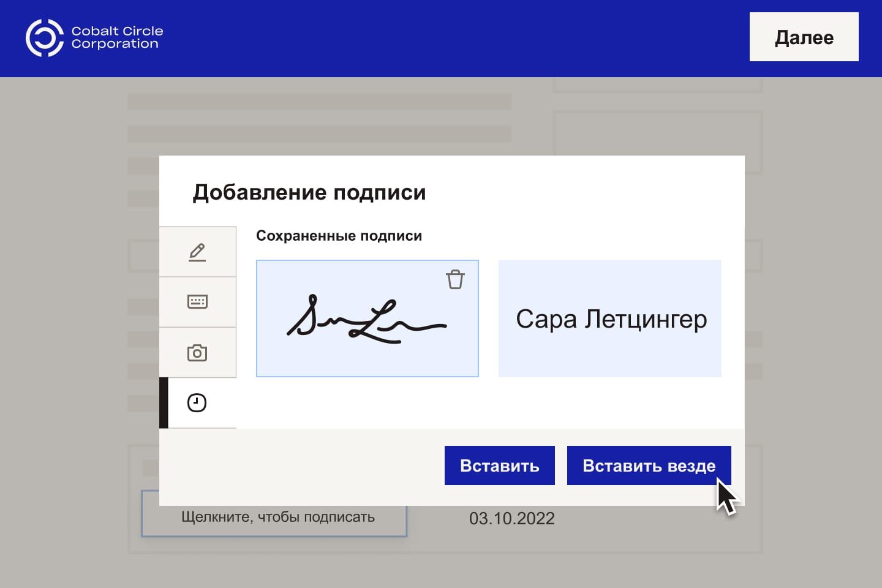Click the date 03.10.2022
Image resolution: width=882 pixels, height=588 pixels.
coord(512,518)
